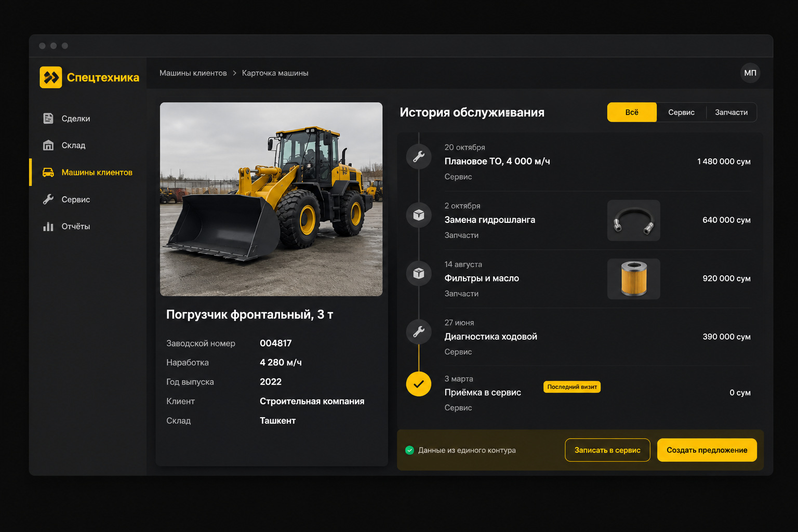Open the Сделки sidebar menu label
This screenshot has width=798, height=532.
tap(76, 118)
